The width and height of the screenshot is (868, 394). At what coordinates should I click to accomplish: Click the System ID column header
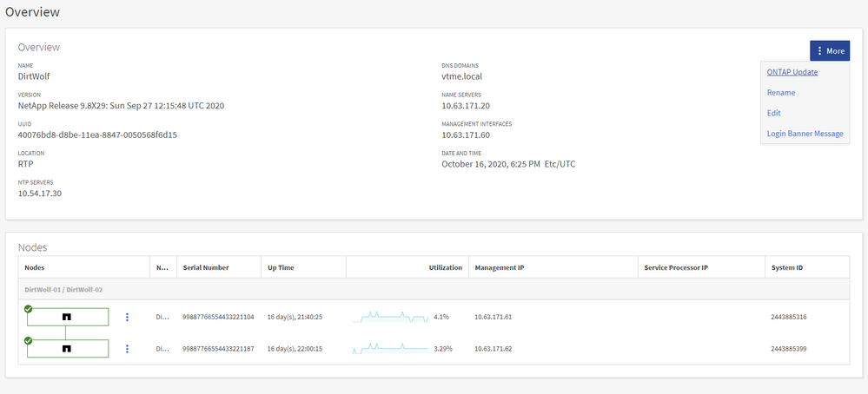786,268
